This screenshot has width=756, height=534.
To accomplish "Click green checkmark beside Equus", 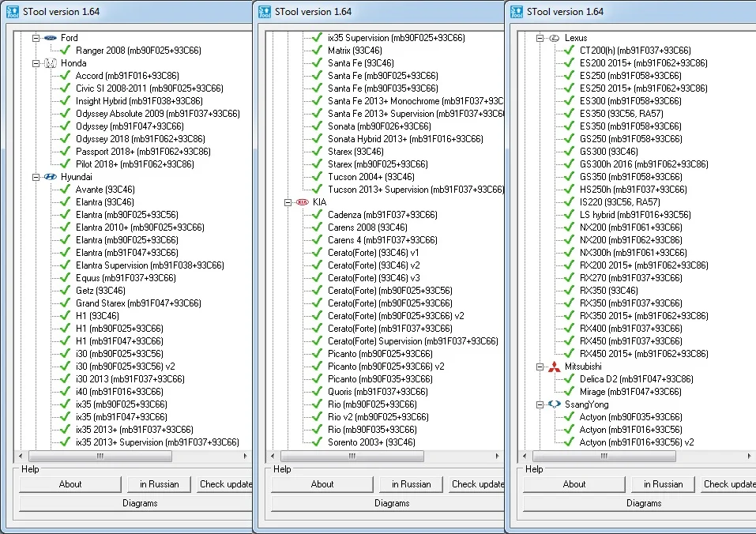I will click(65, 277).
